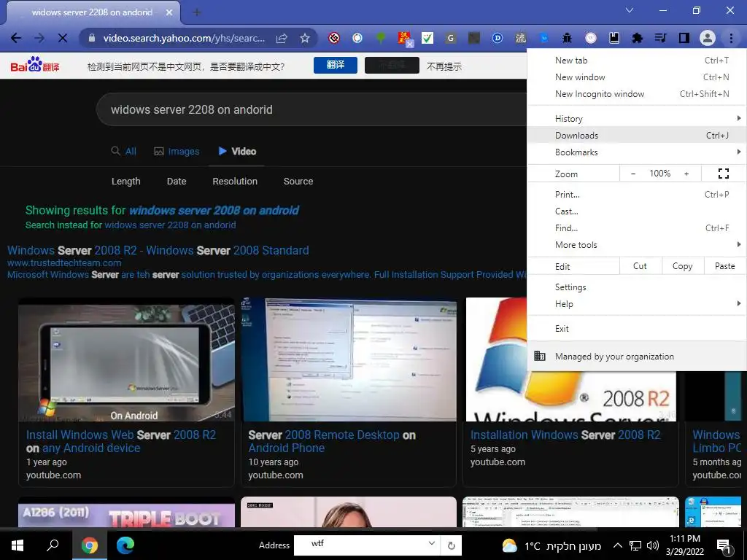Open the blue D extension icon
The image size is (747, 560).
click(x=498, y=38)
